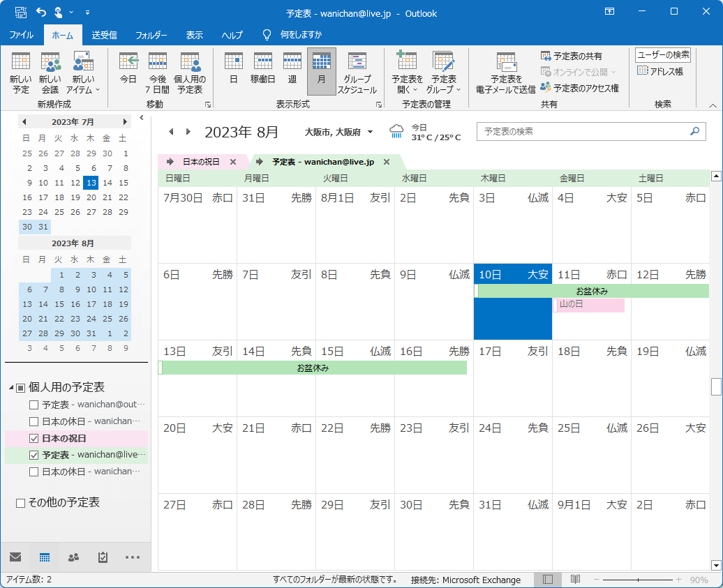Uncheck the 日本の祝日 calendar
723x588 pixels.
click(x=33, y=439)
